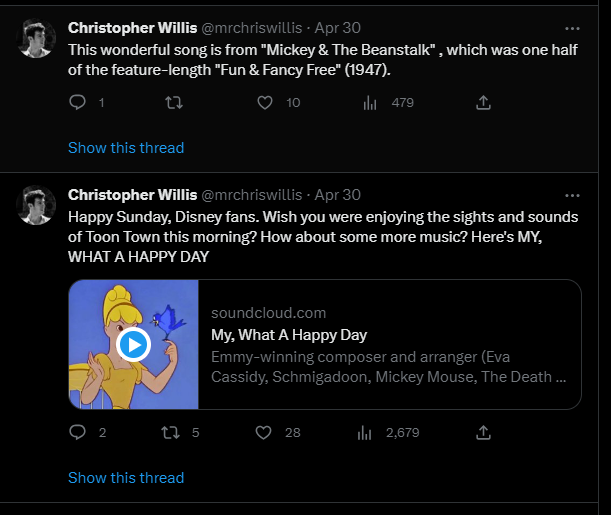Retweet the Fun & Fancy Free tweet
This screenshot has width=611, height=515.
[174, 103]
